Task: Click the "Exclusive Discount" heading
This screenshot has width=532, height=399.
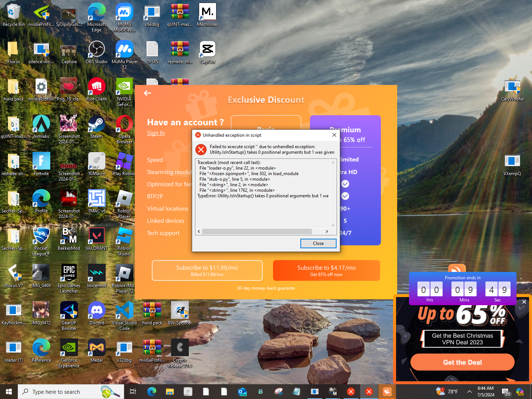Action: (x=266, y=100)
